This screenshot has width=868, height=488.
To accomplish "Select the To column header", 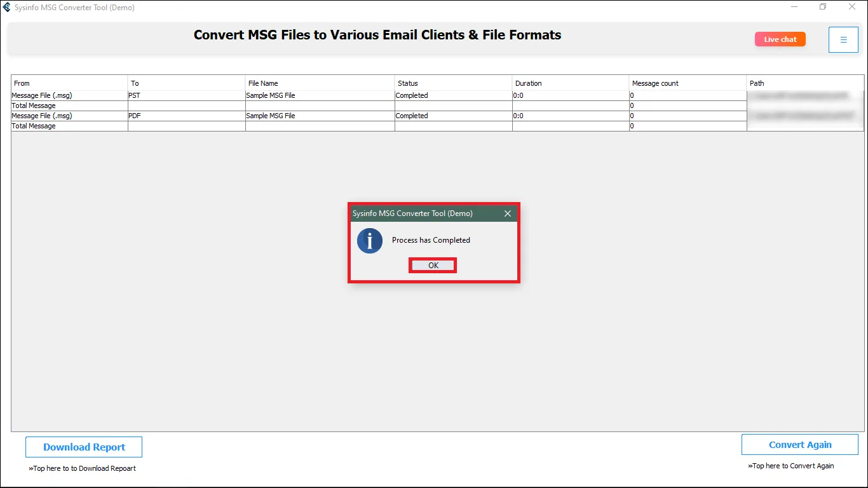I will [187, 83].
